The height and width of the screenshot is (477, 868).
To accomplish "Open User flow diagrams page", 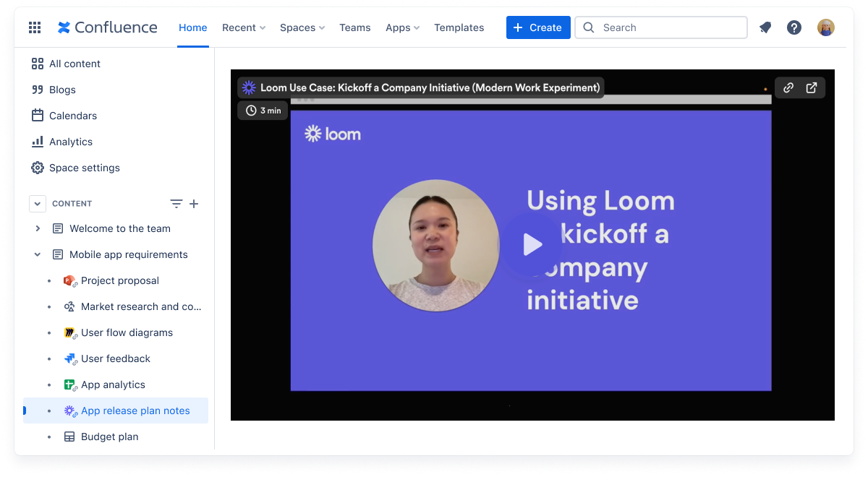I will coord(127,332).
